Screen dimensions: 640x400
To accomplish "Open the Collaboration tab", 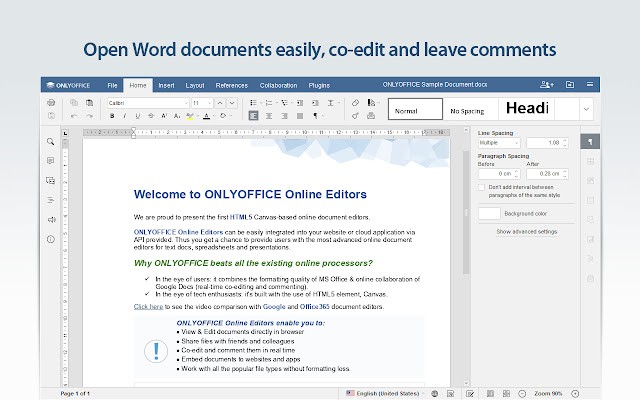I will (x=278, y=85).
